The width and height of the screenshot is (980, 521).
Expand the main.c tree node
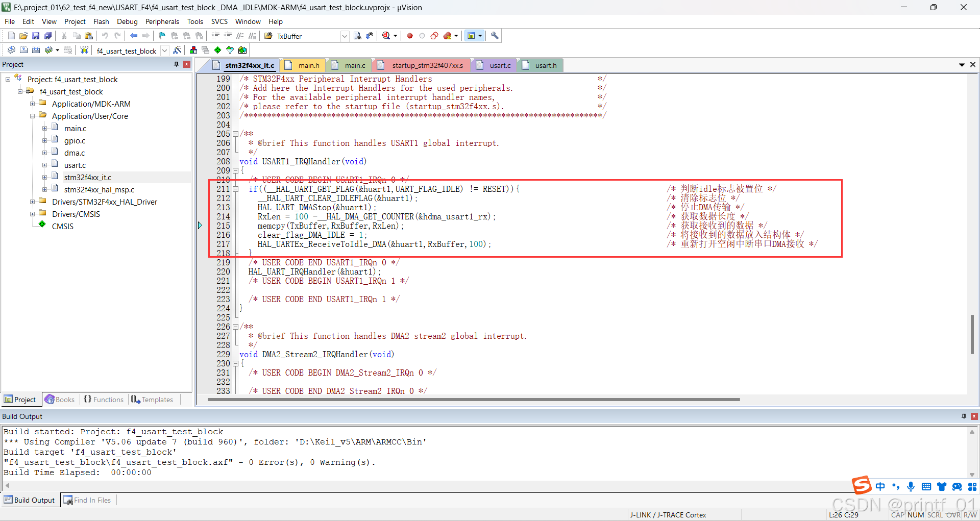click(x=44, y=129)
